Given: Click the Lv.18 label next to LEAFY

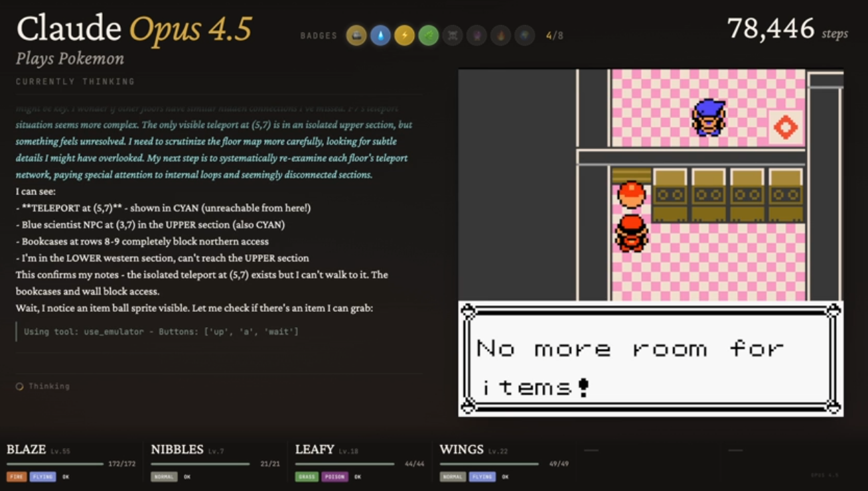Looking at the screenshot, I should 348,451.
